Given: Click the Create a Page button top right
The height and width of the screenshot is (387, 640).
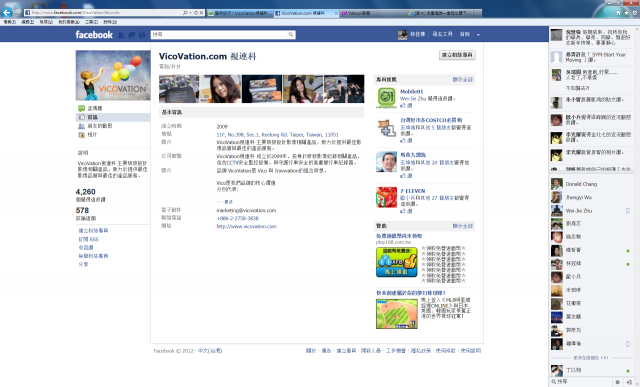Looking at the screenshot, I should point(457,55).
